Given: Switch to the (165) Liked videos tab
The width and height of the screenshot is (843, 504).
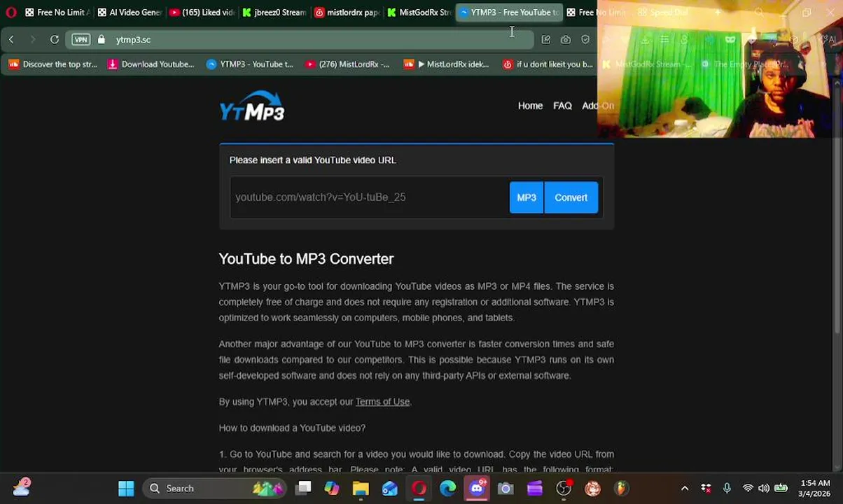Looking at the screenshot, I should [x=202, y=12].
